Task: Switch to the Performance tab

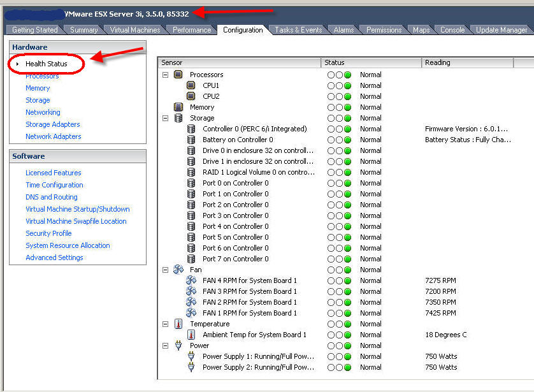Action: (192, 30)
